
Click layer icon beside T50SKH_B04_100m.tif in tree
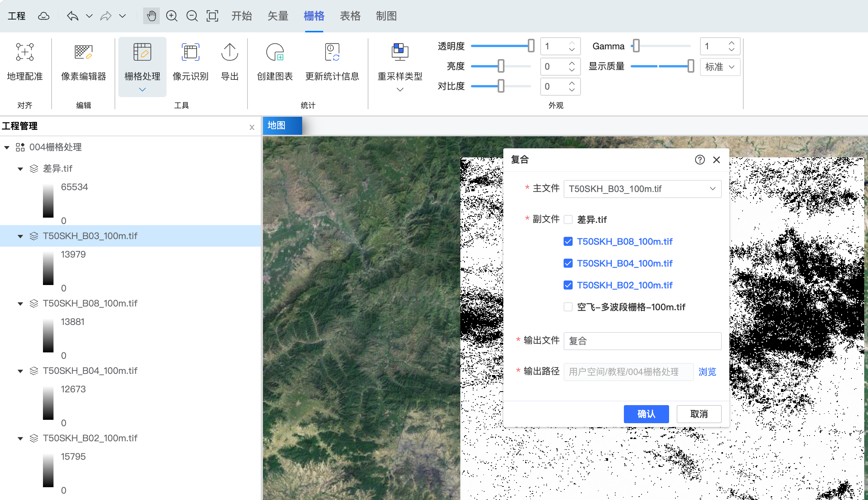tap(34, 370)
